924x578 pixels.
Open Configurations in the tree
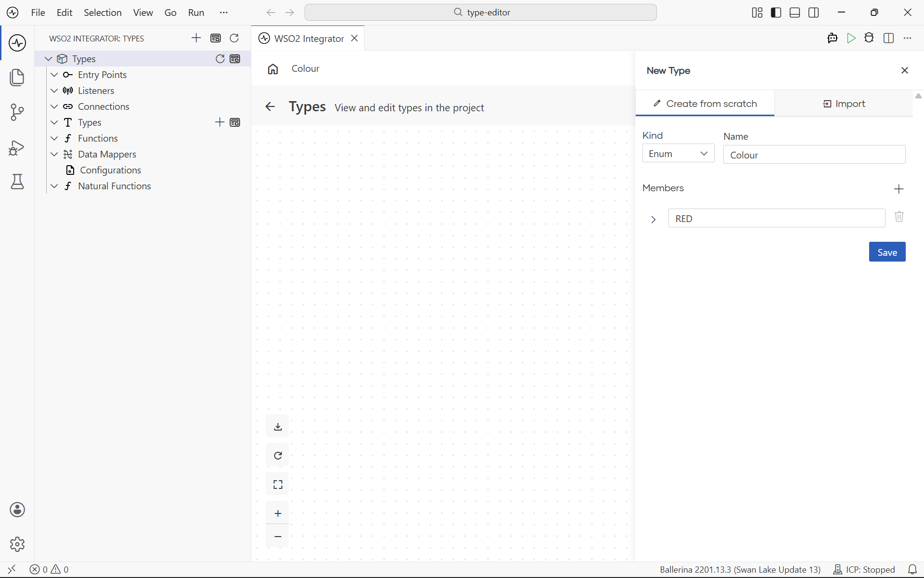(x=110, y=170)
